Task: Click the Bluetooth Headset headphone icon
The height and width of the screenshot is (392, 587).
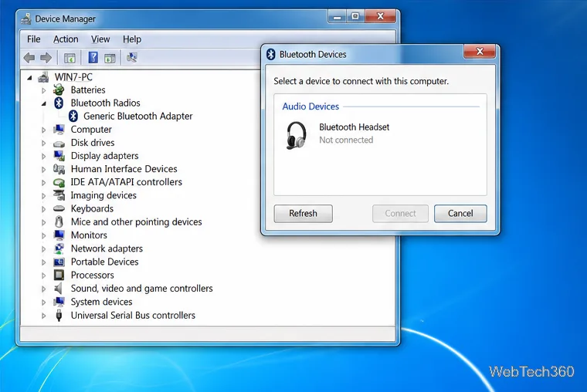Action: click(x=296, y=135)
